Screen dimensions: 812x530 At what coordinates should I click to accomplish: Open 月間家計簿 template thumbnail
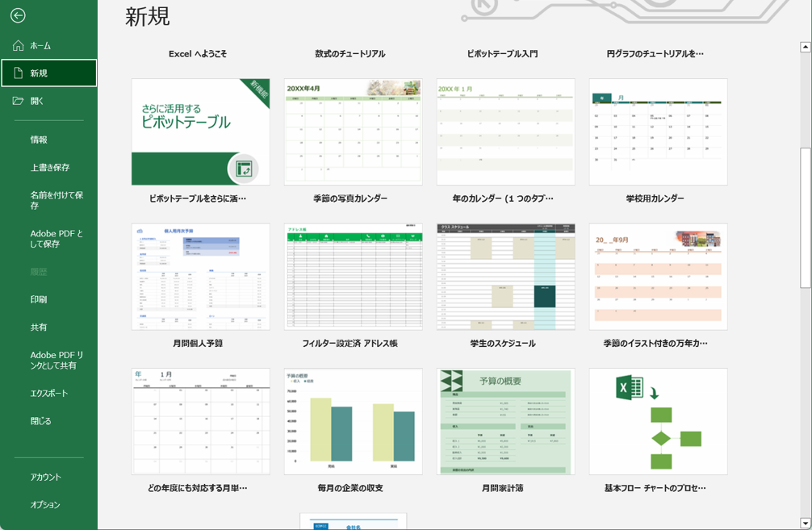(x=505, y=422)
